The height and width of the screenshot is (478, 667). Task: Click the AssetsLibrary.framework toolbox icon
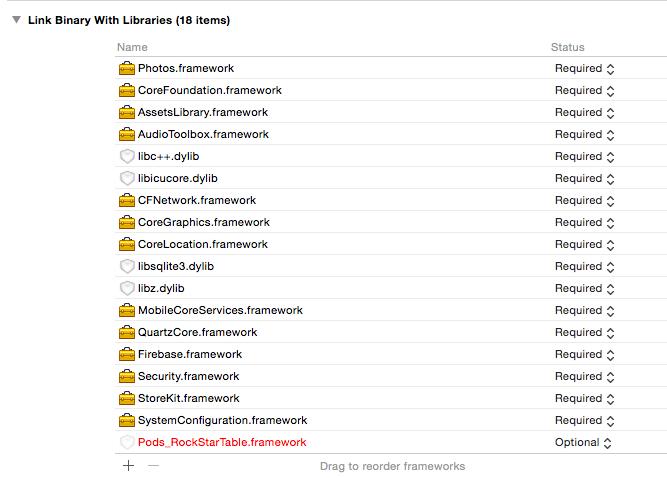coord(127,112)
